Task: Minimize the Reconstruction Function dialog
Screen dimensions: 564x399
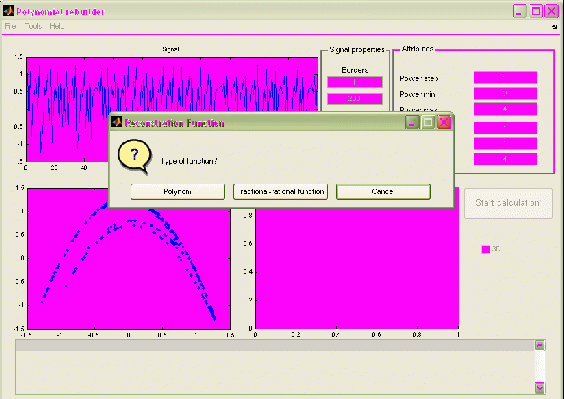Action: [412, 123]
